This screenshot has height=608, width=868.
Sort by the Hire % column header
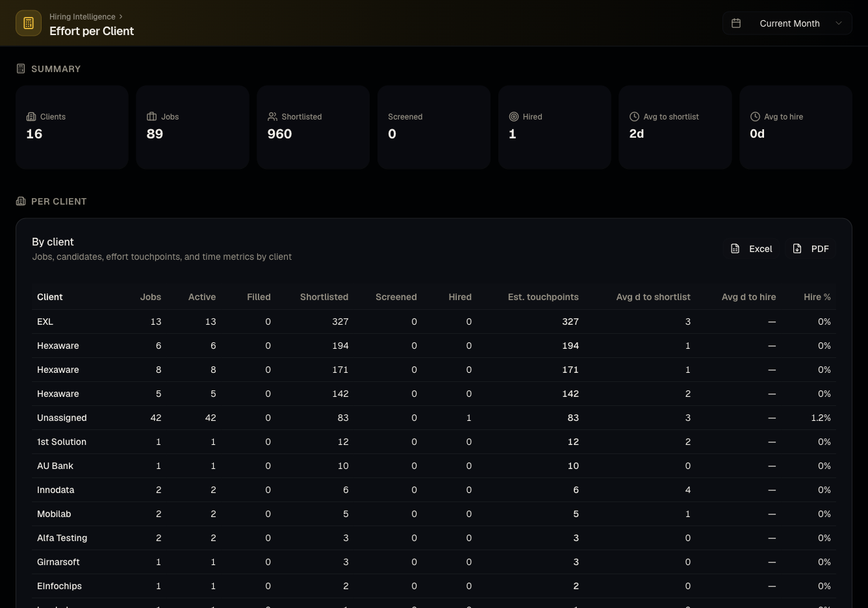tap(817, 297)
